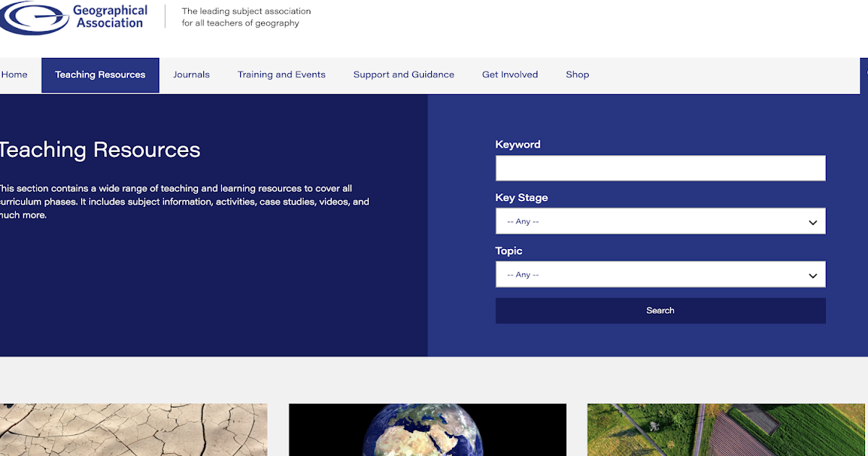This screenshot has height=456, width=868.
Task: Go to Training and Events
Action: (x=281, y=75)
